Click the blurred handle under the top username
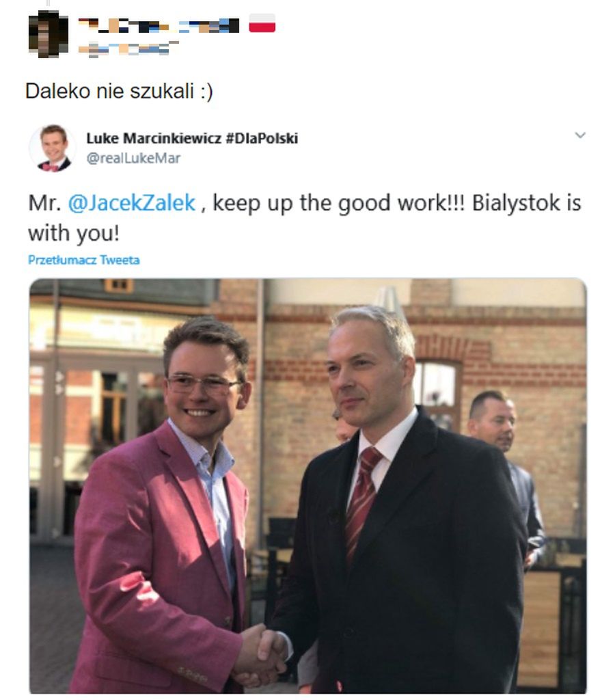Viewport: 615px width, 700px height. tap(128, 49)
